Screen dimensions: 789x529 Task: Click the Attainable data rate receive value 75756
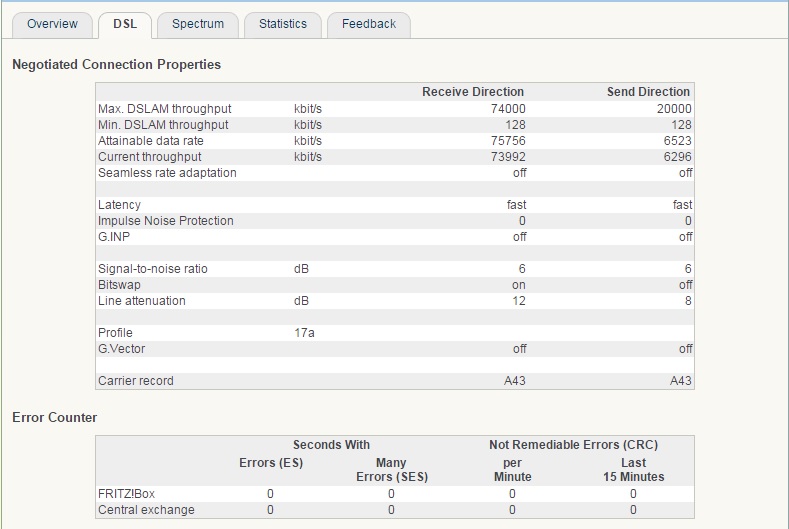tap(508, 141)
